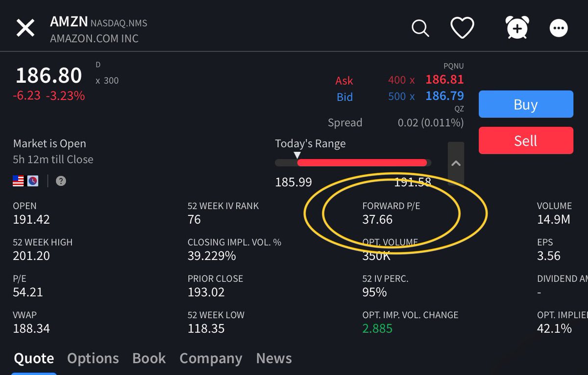Click the VWAP value 188.34
The width and height of the screenshot is (588, 375).
pyautogui.click(x=31, y=328)
